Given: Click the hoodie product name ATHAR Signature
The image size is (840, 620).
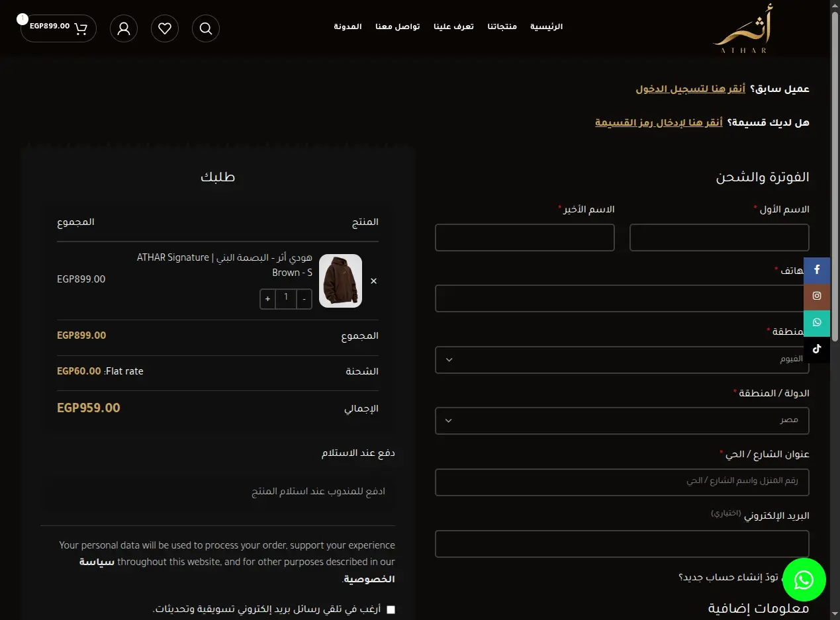Looking at the screenshot, I should tap(225, 265).
